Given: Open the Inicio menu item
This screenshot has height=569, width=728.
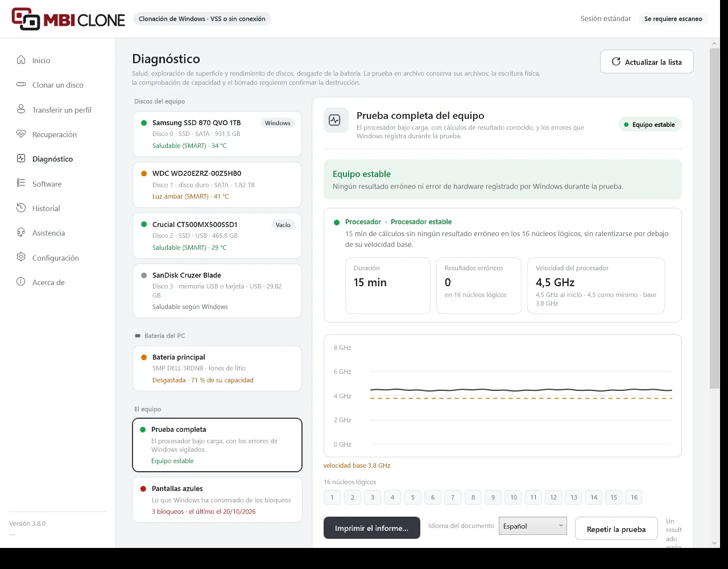Looking at the screenshot, I should [58, 60].
